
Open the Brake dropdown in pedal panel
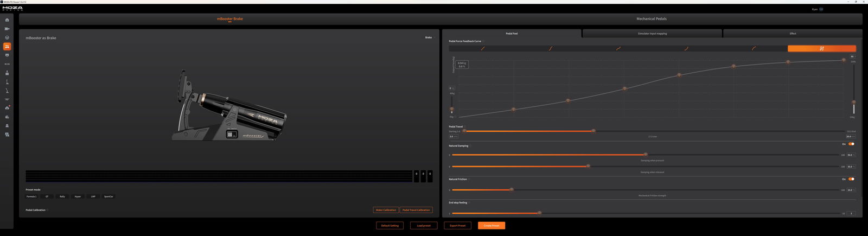429,37
